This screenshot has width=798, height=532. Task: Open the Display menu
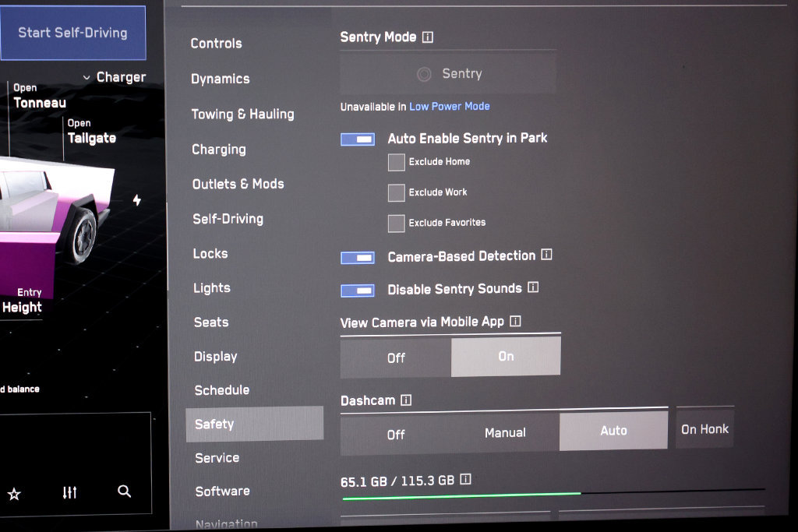coord(216,357)
